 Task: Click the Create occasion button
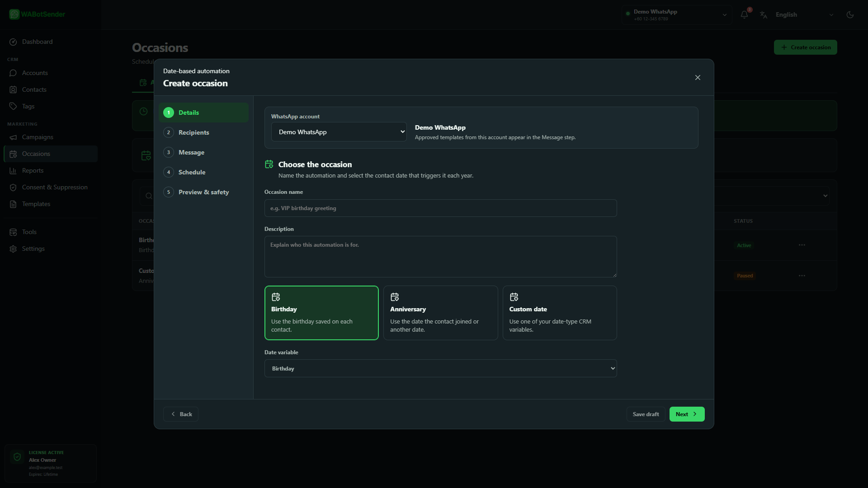[x=805, y=47]
